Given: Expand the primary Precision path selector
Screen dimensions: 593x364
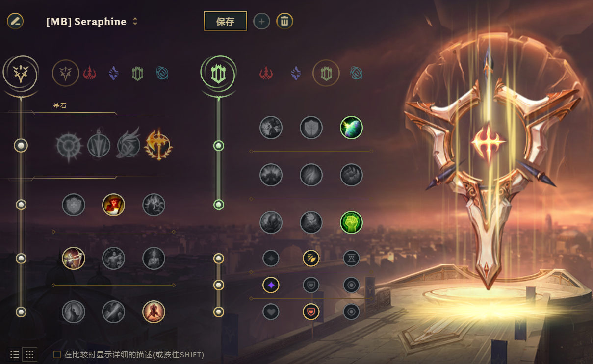Looking at the screenshot, I should coord(20,74).
